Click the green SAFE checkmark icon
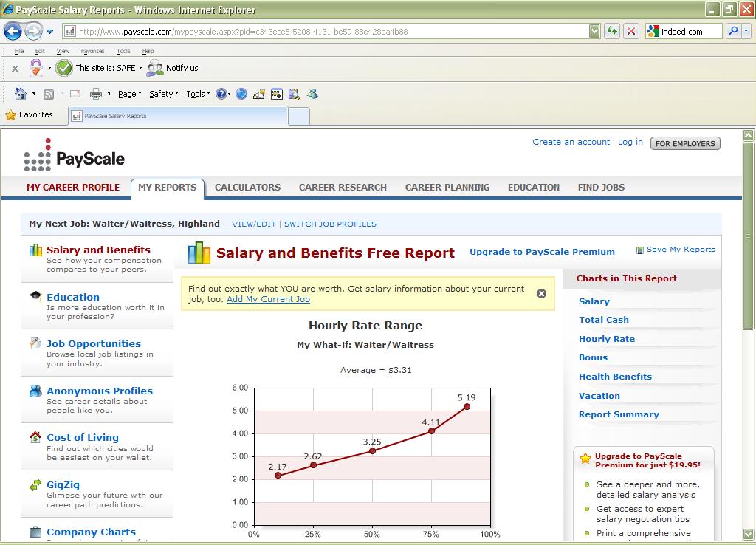This screenshot has height=545, width=756. [x=64, y=68]
